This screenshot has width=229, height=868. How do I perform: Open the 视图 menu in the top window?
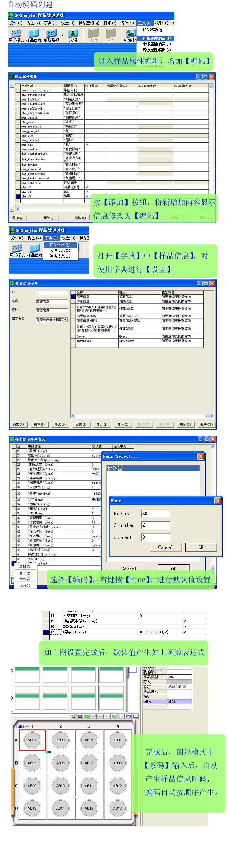pos(33,23)
